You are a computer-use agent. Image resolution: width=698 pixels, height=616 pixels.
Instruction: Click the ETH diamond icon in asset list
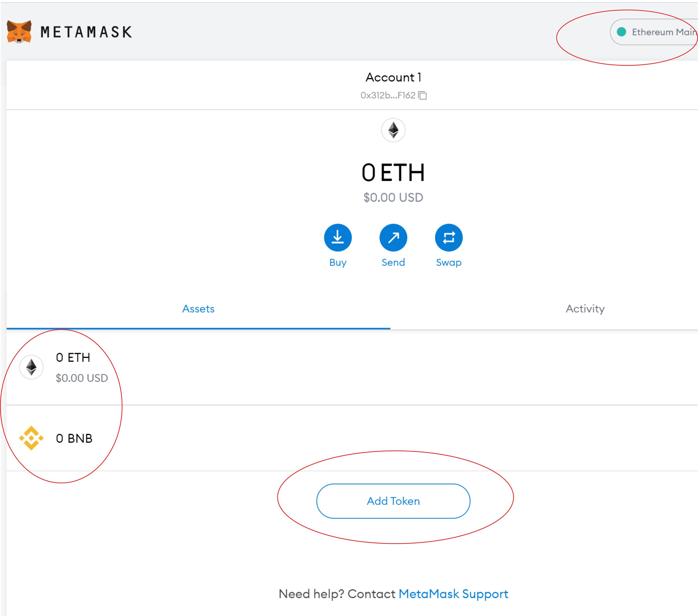pos(32,367)
